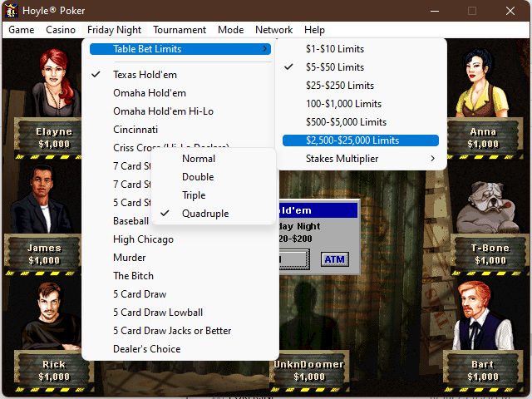The image size is (532, 399).
Task: Set stakes multiplier to Triple
Action: click(x=214, y=195)
